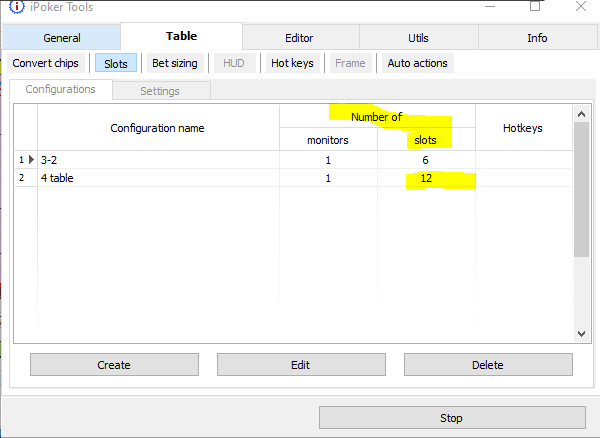This screenshot has height=438, width=600.
Task: Click the scrollbar down arrow
Action: (582, 334)
